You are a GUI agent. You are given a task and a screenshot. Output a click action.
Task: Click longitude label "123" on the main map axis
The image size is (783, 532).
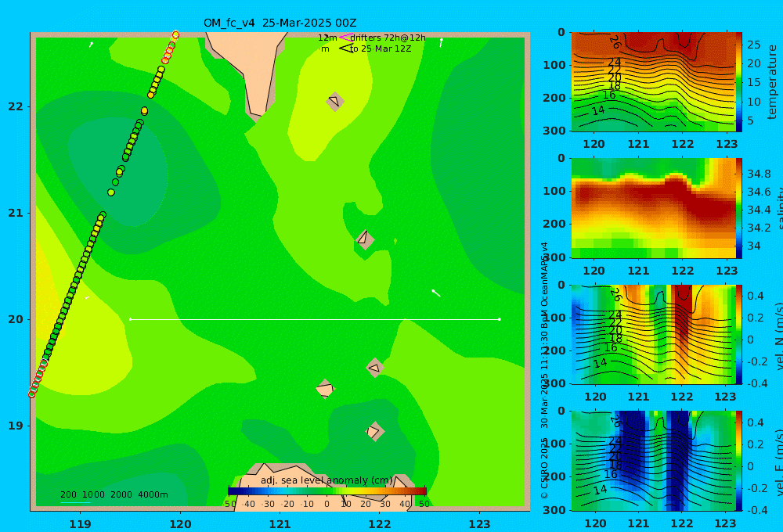(480, 524)
